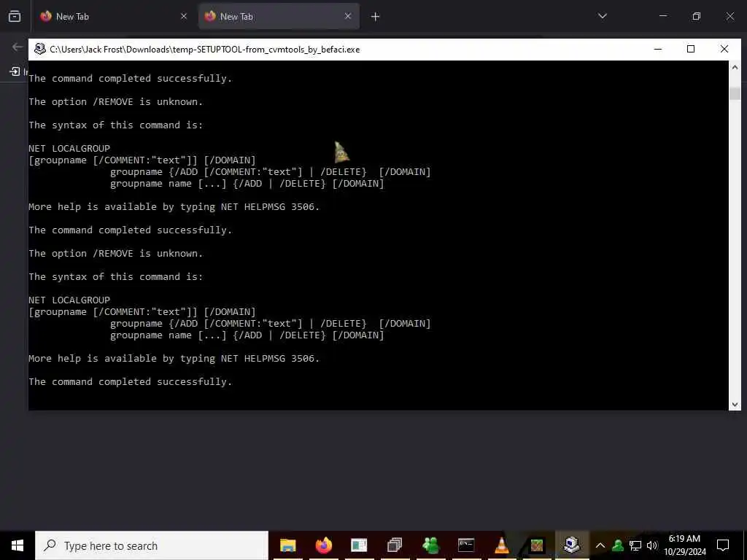Viewport: 747px width, 560px height.
Task: Close the second New Tab
Action: point(348,16)
